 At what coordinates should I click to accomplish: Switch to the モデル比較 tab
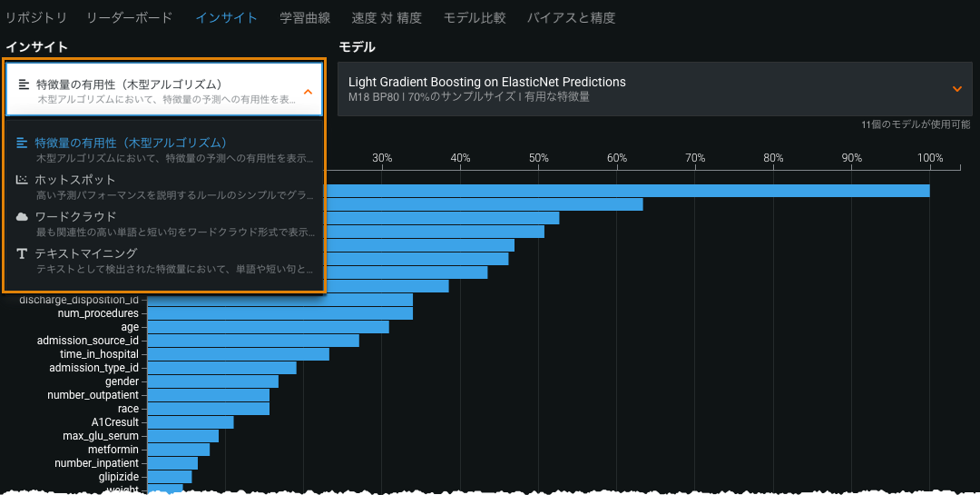point(475,17)
